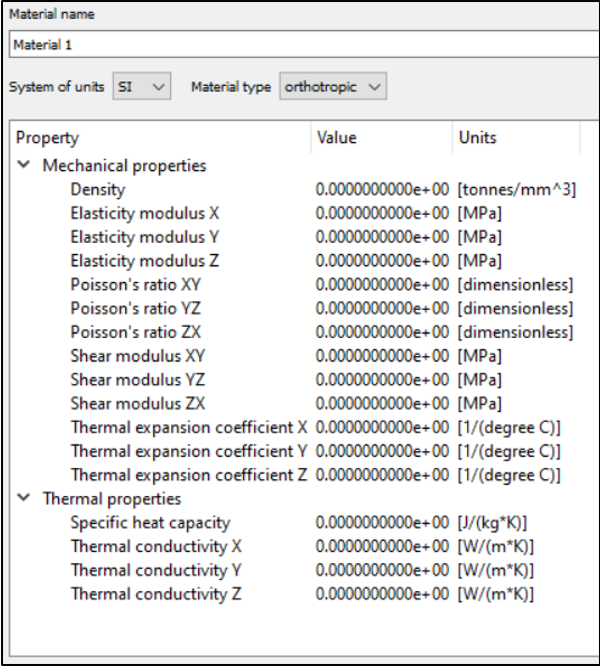Select the Density property row
Viewport: 600px width, 666px height.
pos(98,189)
